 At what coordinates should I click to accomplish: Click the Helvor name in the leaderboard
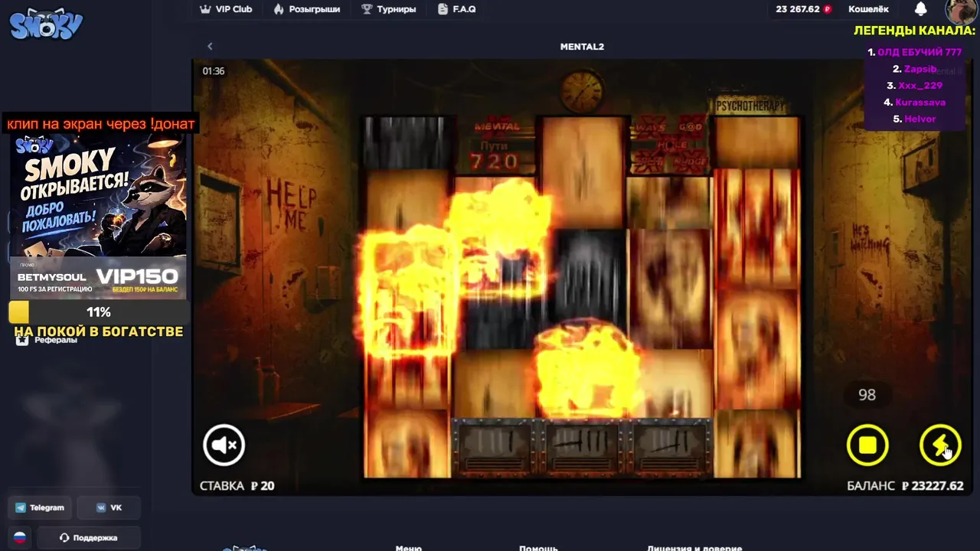pos(920,119)
